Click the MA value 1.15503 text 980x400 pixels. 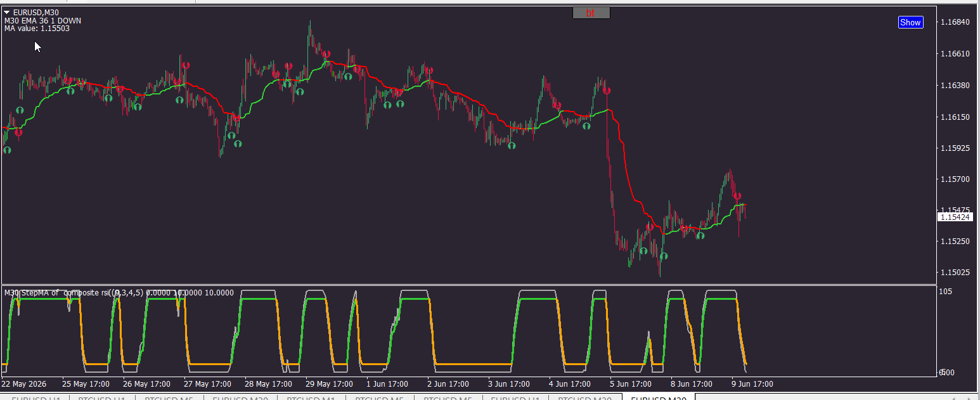(37, 29)
